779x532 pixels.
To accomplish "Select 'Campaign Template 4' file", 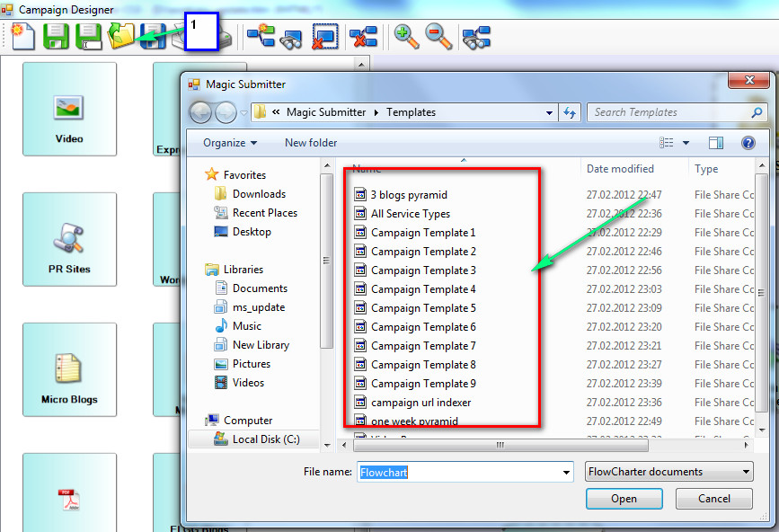I will click(x=415, y=289).
